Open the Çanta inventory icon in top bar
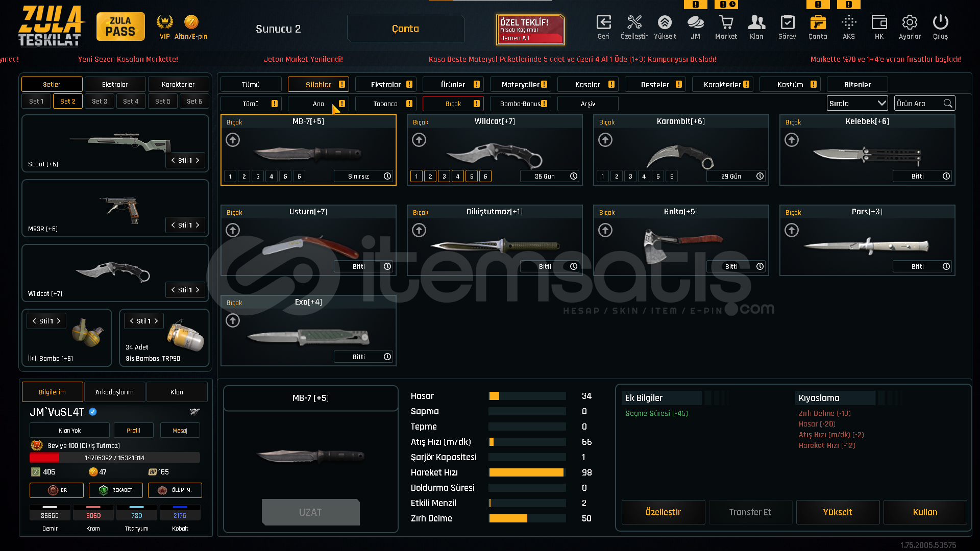The image size is (980, 551). tap(818, 22)
